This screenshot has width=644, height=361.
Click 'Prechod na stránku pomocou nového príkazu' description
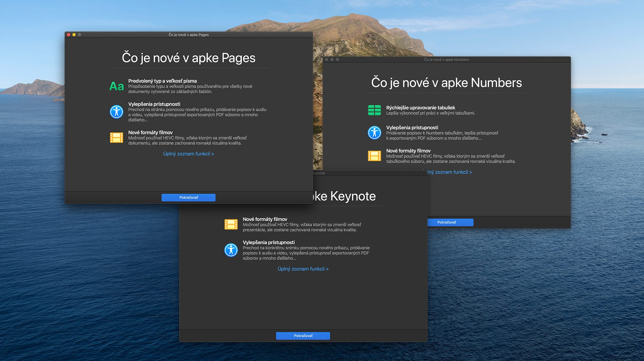tap(197, 115)
